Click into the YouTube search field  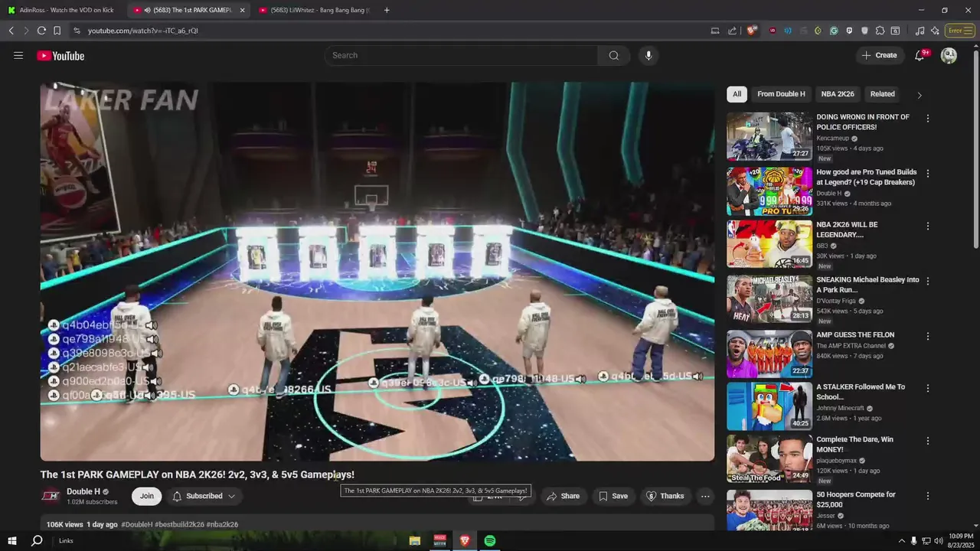(462, 55)
